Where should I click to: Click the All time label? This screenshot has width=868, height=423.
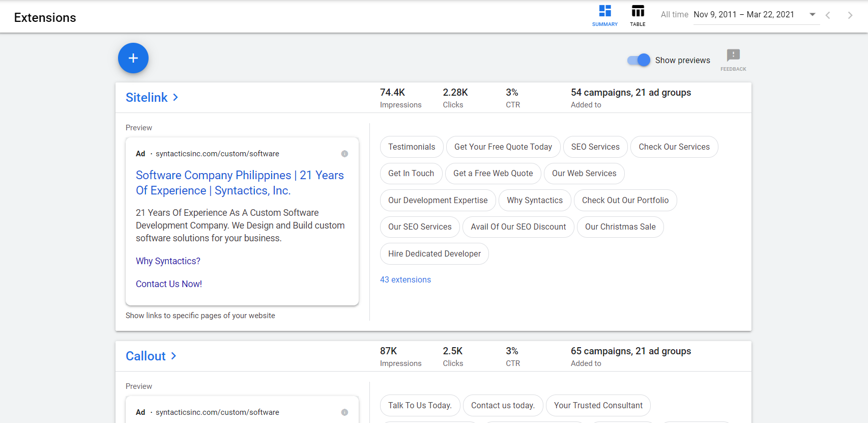(x=674, y=15)
